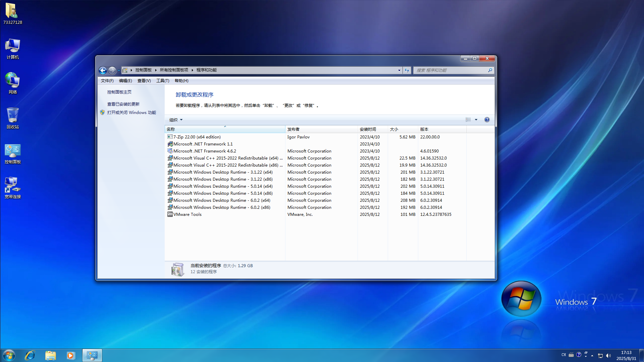Screen dimensions: 644x362
Task: Open Windows Media Player from the taskbar
Action: pyautogui.click(x=71, y=355)
